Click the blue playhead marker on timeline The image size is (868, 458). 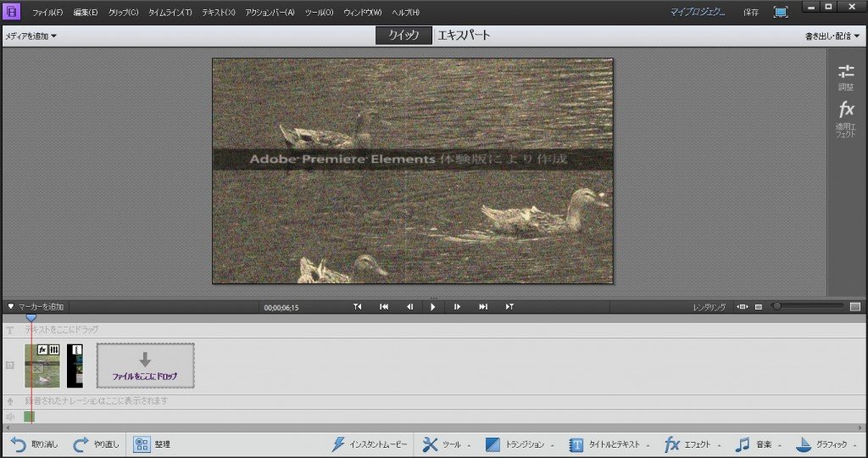31,318
